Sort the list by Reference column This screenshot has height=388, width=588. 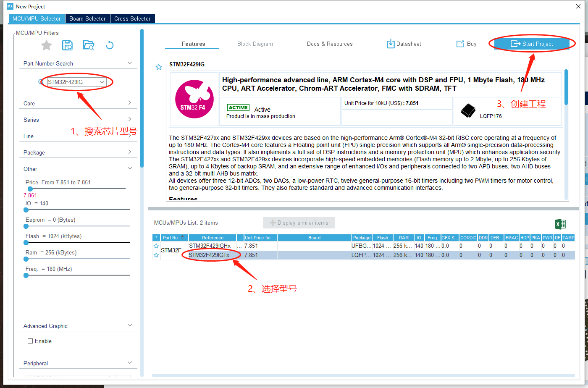click(213, 238)
